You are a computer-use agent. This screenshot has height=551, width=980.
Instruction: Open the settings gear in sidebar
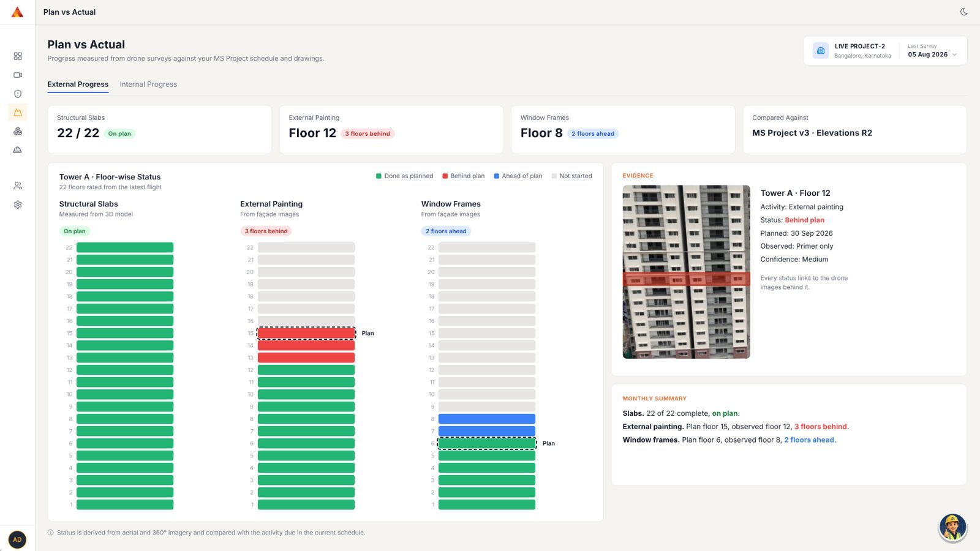(x=18, y=204)
